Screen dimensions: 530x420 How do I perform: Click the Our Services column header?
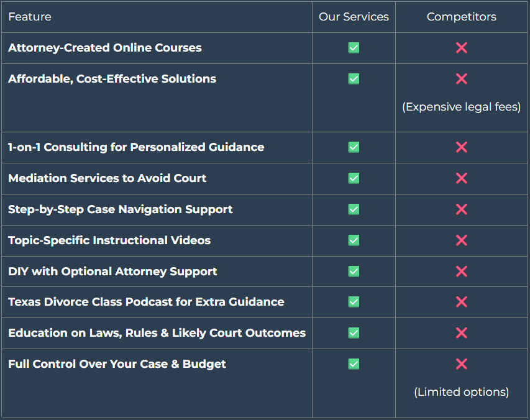coord(354,17)
